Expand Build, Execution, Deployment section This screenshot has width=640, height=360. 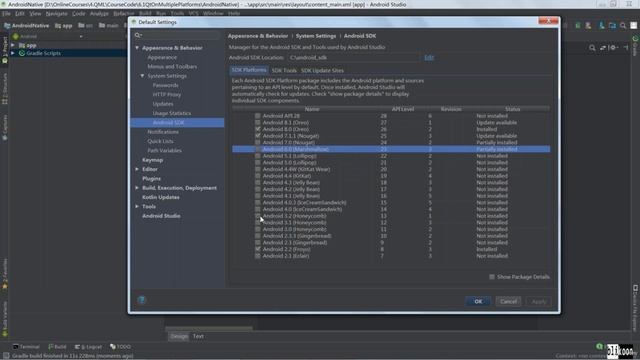click(137, 188)
